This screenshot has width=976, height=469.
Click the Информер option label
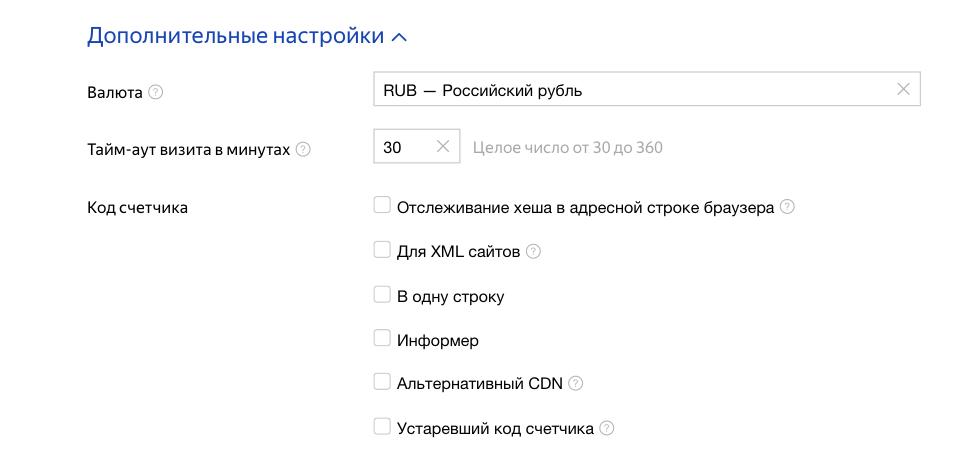[x=438, y=341]
